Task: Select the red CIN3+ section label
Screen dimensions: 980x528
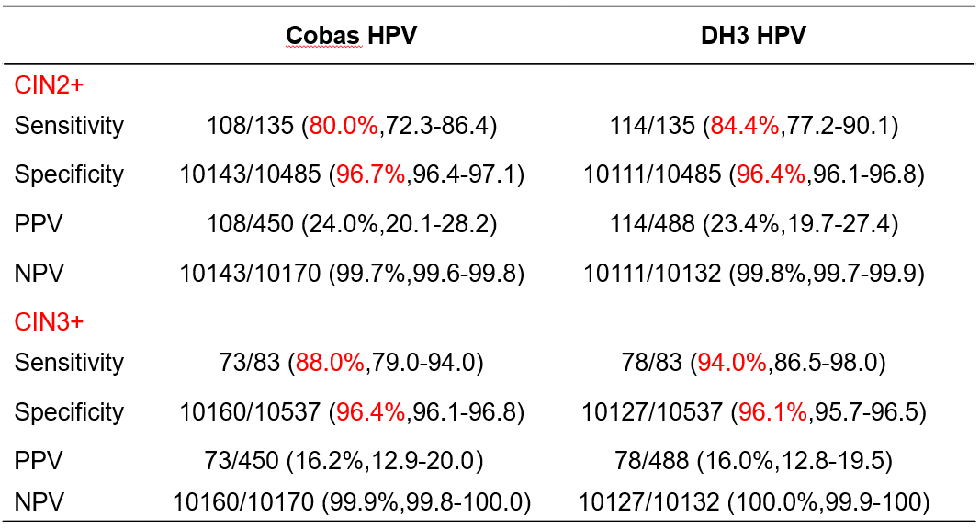Action: tap(50, 322)
